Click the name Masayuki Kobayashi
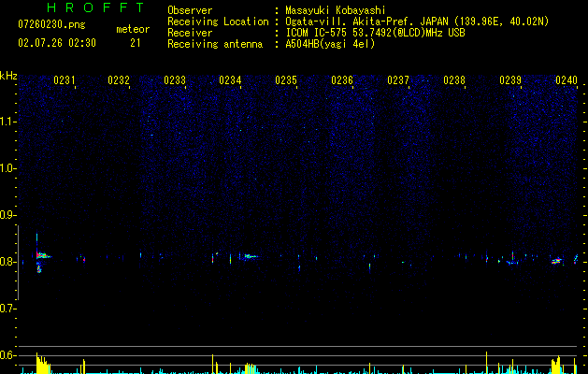 coord(336,10)
